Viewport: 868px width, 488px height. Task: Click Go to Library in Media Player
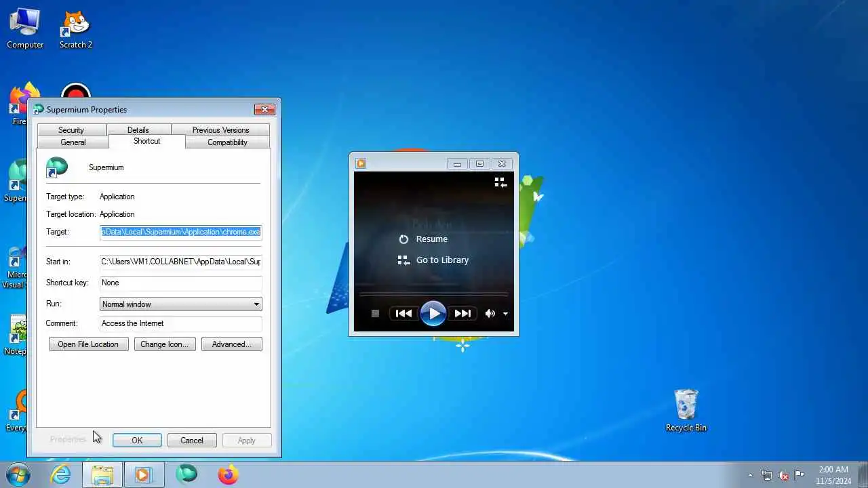(x=442, y=260)
